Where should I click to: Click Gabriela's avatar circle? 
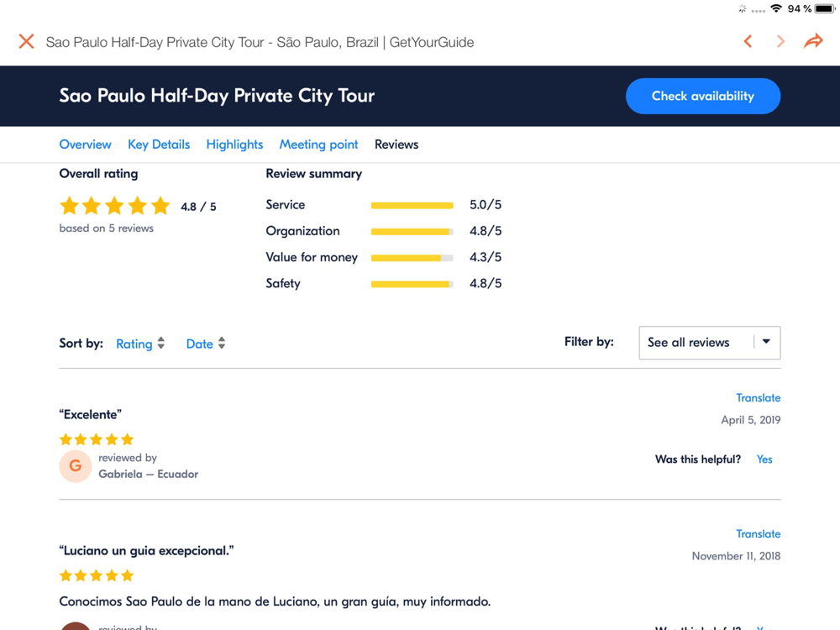[75, 466]
